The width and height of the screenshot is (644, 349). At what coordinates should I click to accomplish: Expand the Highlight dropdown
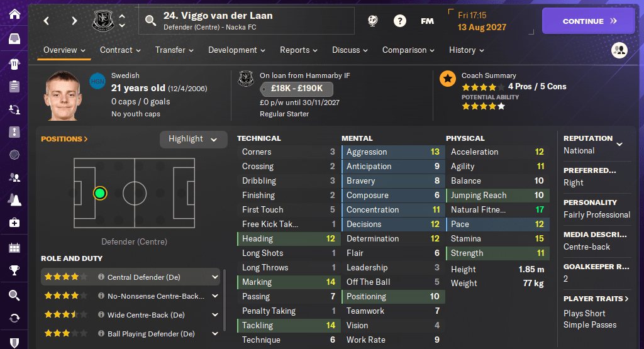coord(193,139)
